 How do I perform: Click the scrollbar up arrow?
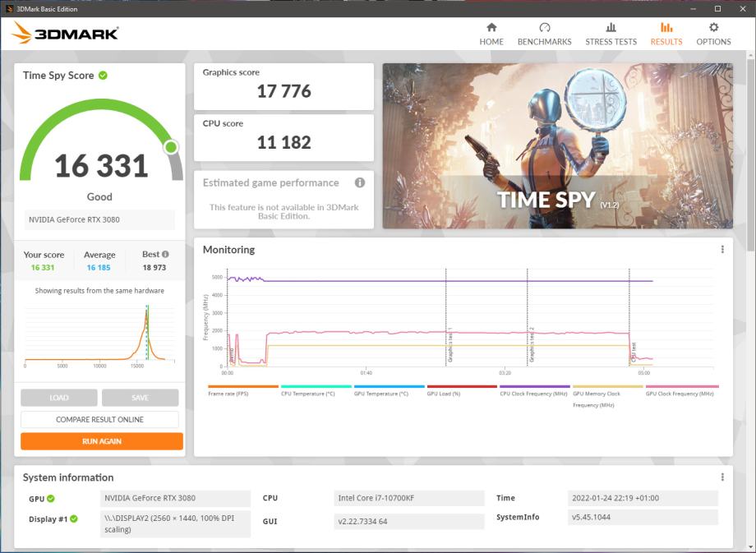coord(751,55)
